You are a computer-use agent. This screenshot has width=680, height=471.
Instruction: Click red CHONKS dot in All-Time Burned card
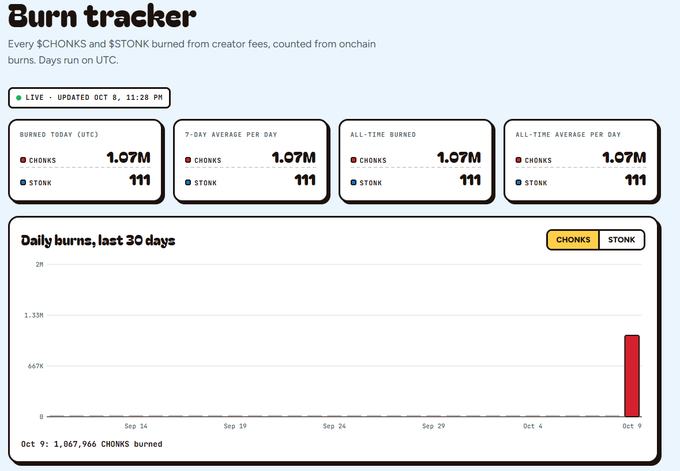[353, 160]
